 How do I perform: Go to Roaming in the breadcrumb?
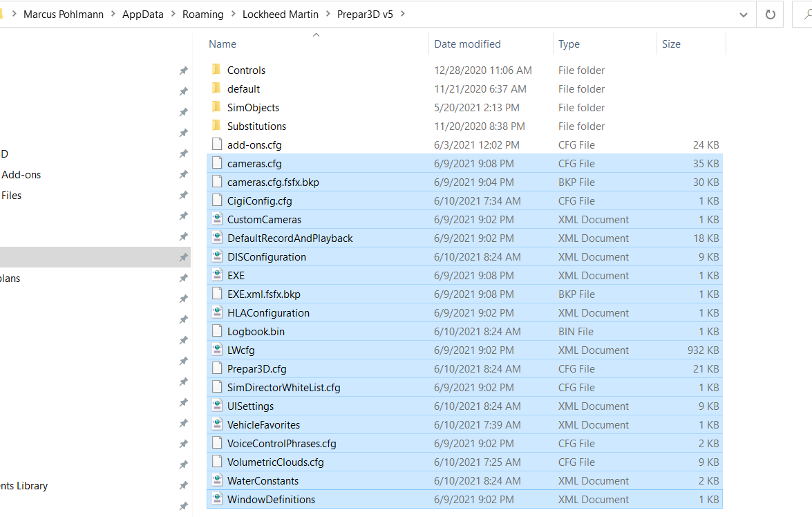click(203, 15)
